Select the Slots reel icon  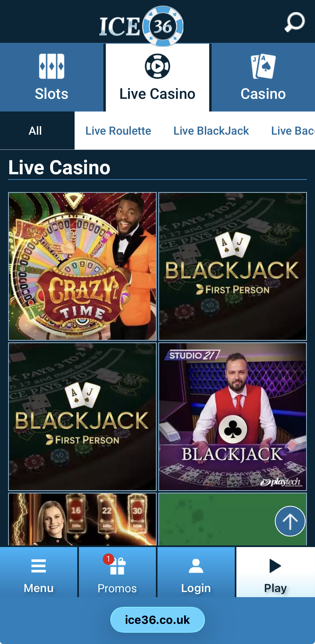pyautogui.click(x=51, y=66)
